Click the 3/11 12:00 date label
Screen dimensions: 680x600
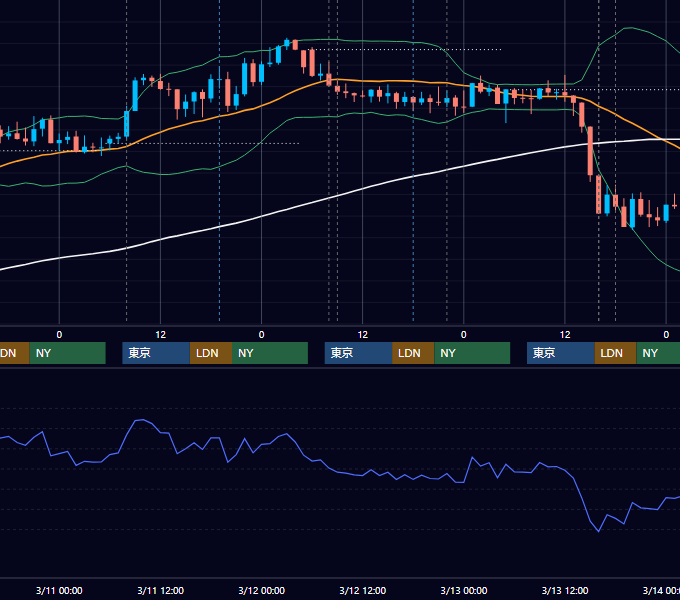point(160,590)
